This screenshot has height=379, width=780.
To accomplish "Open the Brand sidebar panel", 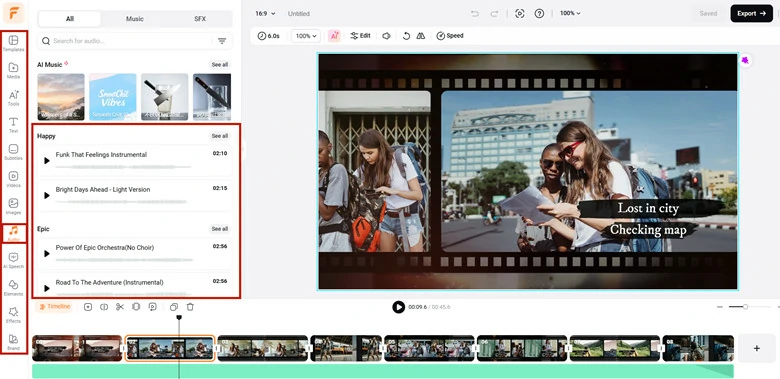I will pos(13,342).
